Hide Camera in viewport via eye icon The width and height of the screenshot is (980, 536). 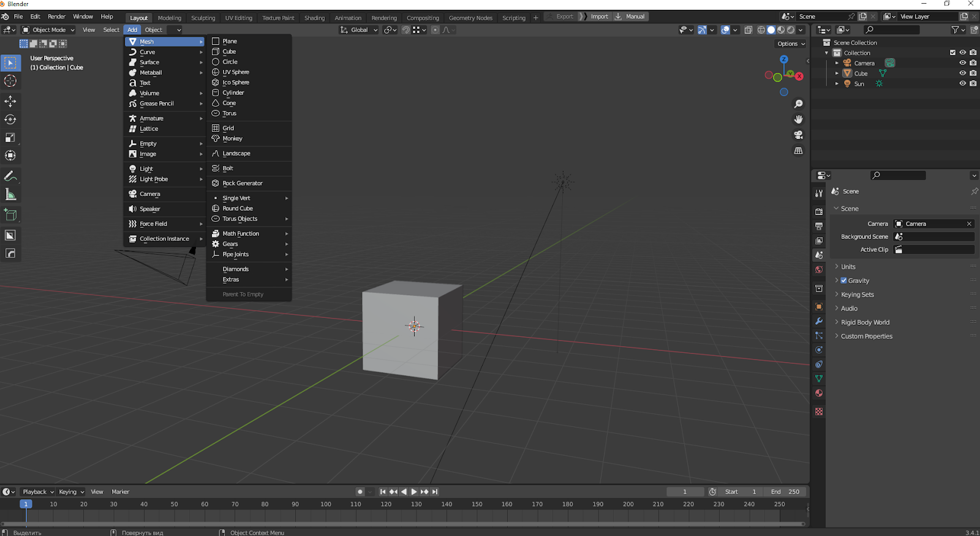coord(962,63)
